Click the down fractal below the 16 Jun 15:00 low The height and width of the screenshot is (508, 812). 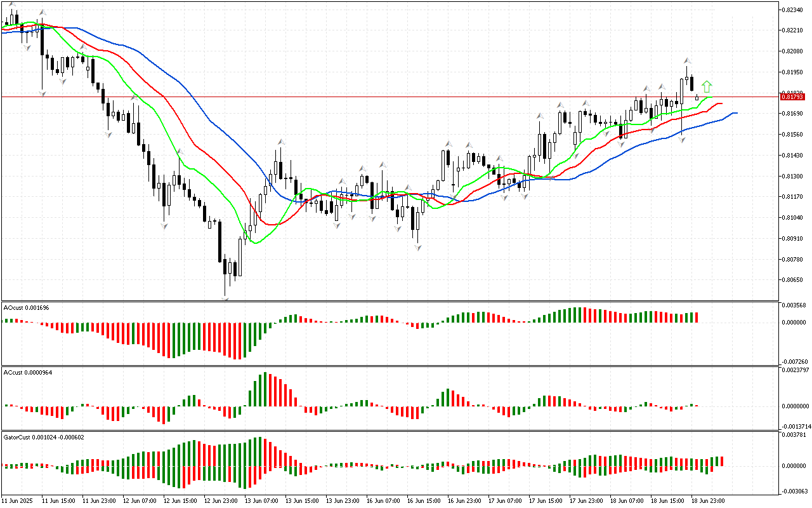click(418, 247)
